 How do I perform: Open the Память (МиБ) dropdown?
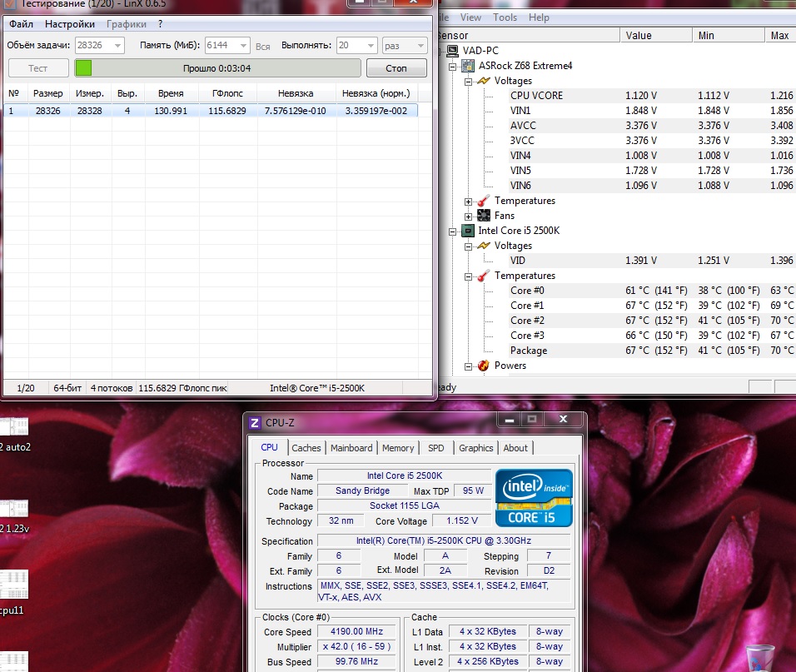coord(227,45)
